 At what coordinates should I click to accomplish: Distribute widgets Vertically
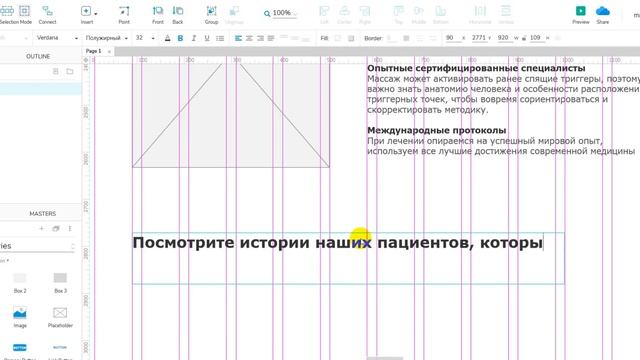click(x=506, y=14)
